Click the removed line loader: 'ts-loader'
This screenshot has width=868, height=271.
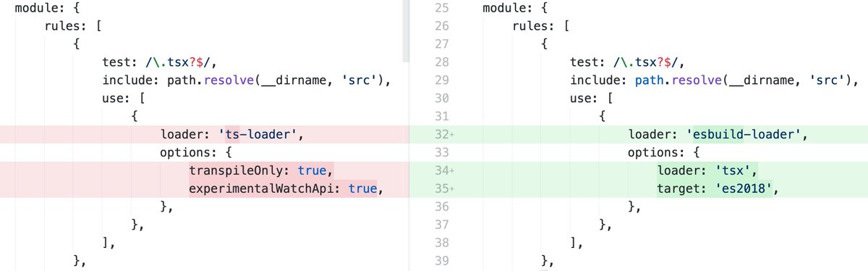(x=205, y=134)
